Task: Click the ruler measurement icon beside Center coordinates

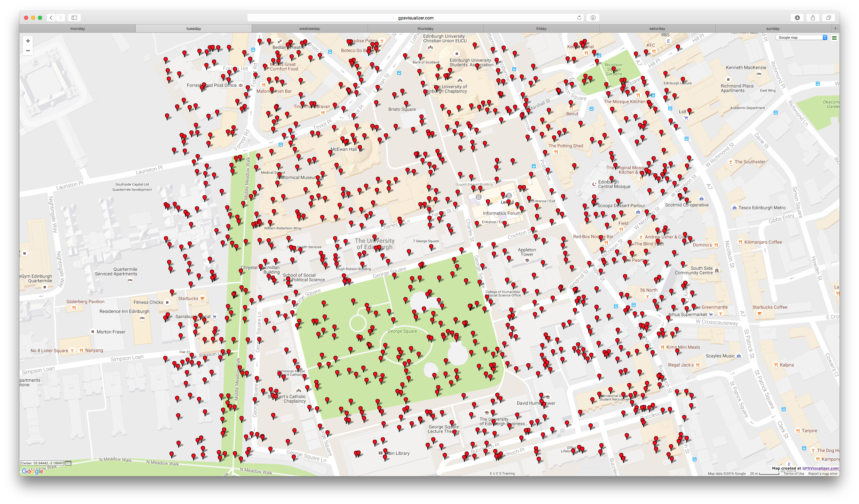Action: [x=68, y=463]
